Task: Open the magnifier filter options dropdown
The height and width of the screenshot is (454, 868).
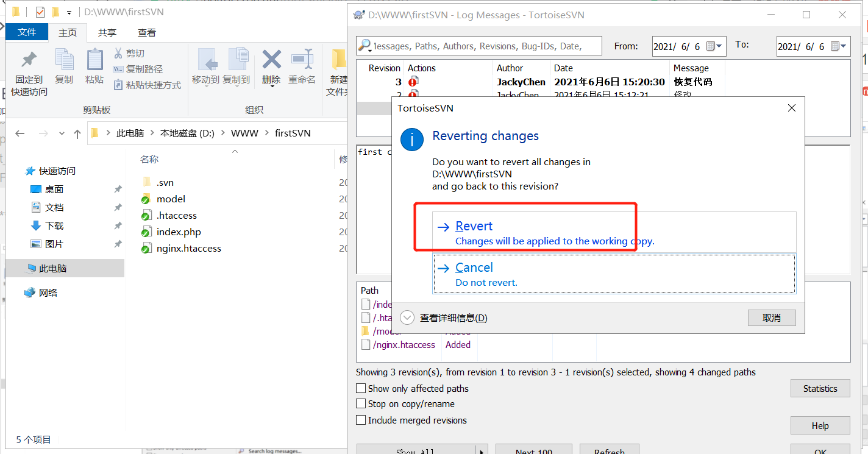Action: click(365, 46)
